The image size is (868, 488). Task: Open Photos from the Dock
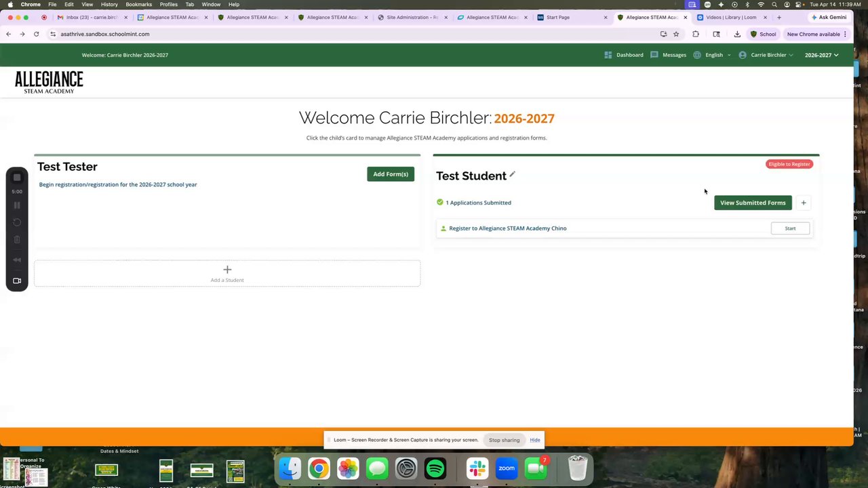click(x=348, y=468)
